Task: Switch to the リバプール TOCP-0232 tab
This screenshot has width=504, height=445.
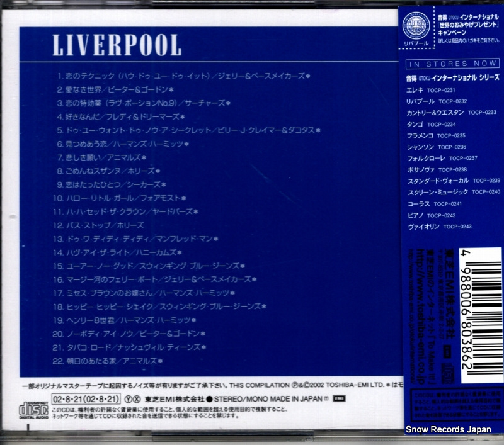Action: [435, 101]
